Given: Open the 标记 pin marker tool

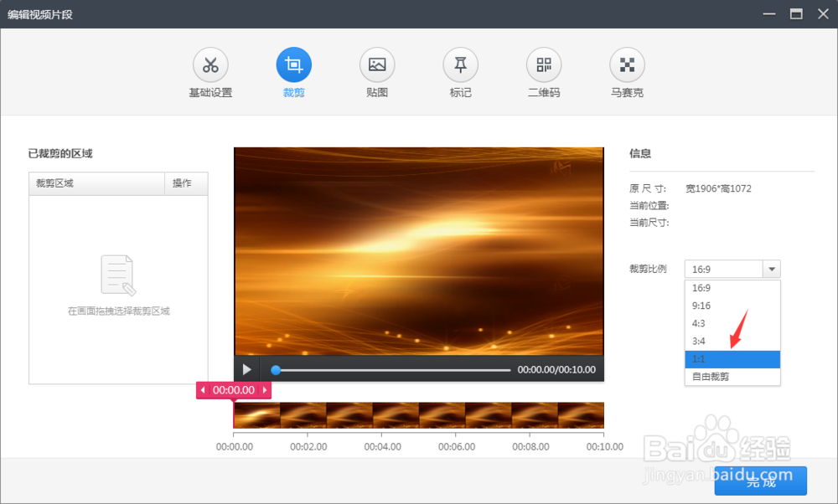Looking at the screenshot, I should [x=461, y=65].
